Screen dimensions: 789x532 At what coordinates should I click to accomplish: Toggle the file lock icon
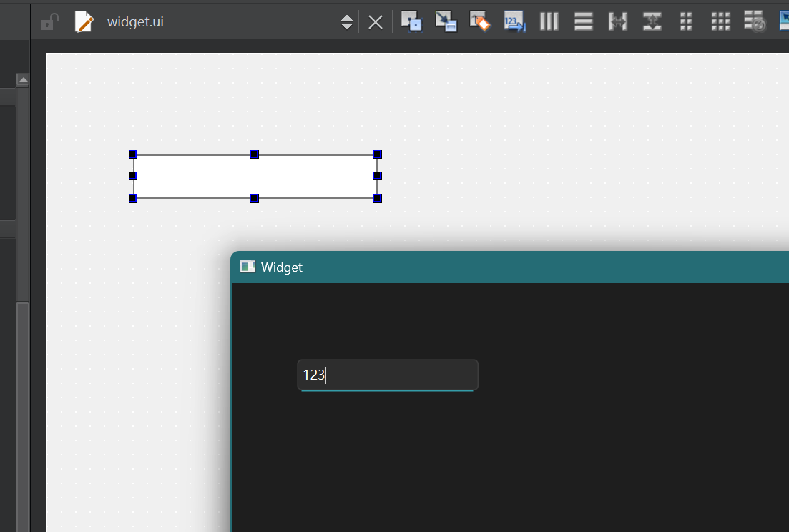pos(49,22)
